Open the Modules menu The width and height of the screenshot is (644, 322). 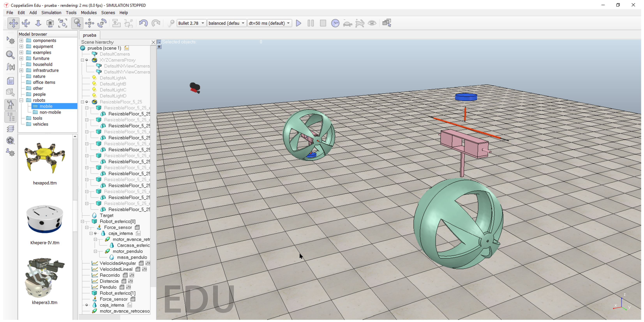click(88, 12)
